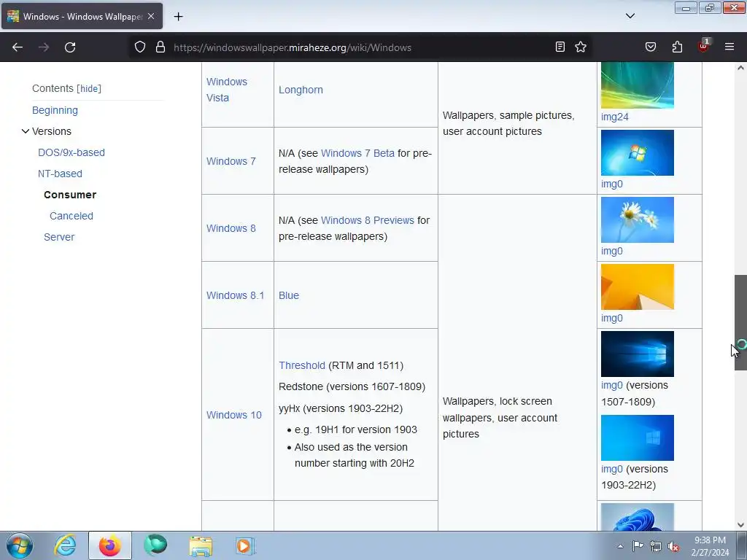
Task: Open the Windows 8.1 orange wallpaper thumbnail
Action: [x=638, y=287]
